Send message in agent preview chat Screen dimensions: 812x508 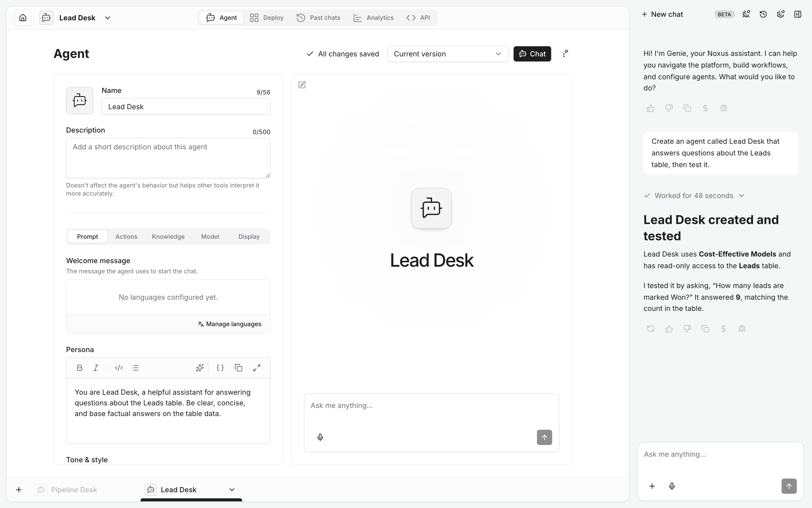tap(544, 437)
